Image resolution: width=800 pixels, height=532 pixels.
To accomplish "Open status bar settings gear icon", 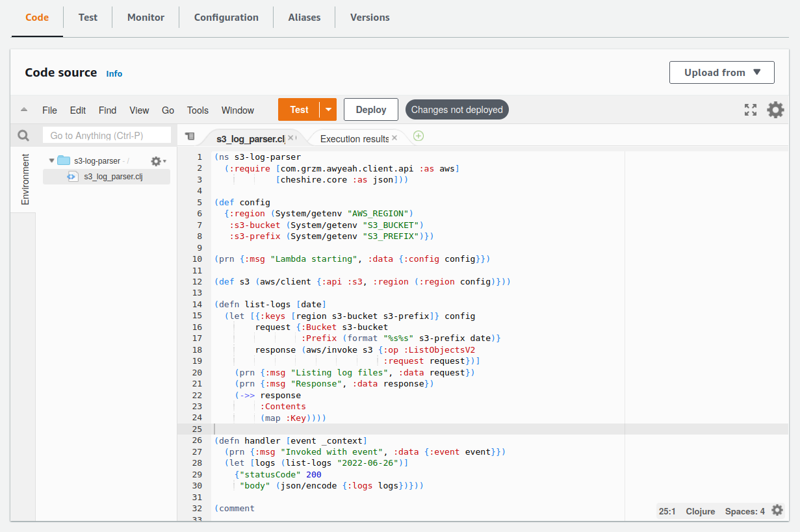I will coord(777,511).
